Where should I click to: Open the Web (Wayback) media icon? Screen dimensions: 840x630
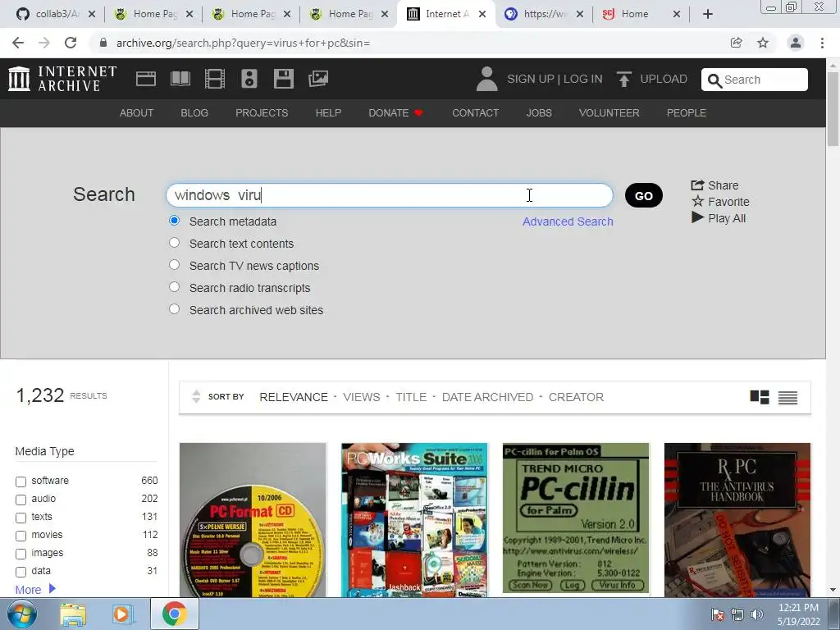(146, 79)
